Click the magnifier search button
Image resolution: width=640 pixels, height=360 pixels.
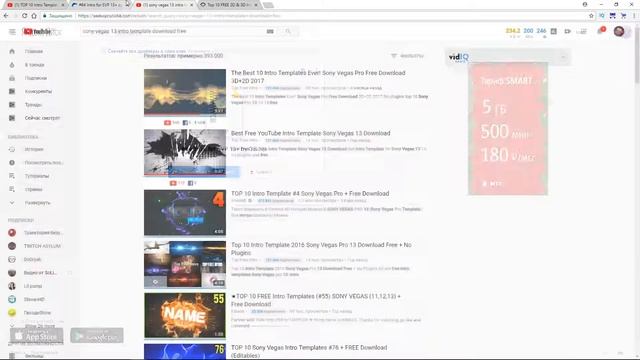coord(288,31)
